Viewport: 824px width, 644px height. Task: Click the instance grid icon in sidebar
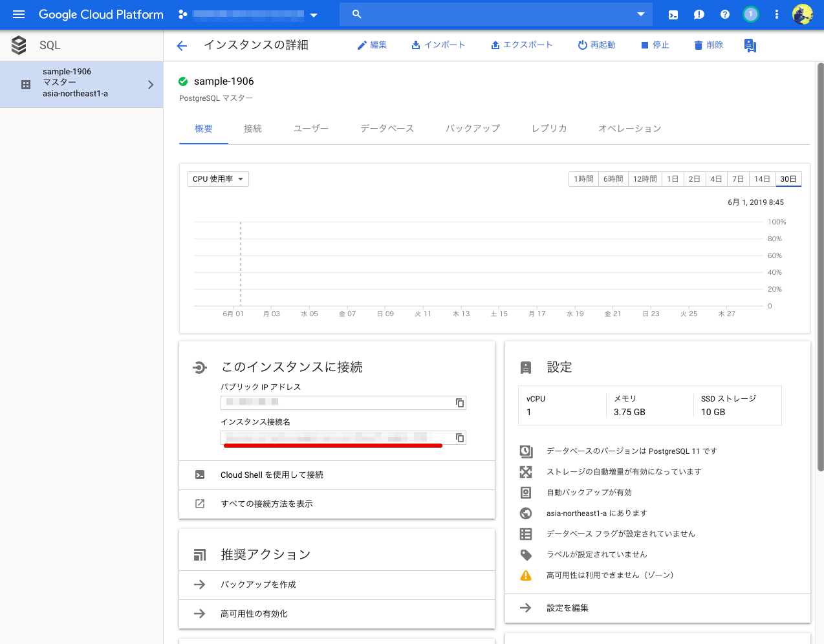coord(26,85)
